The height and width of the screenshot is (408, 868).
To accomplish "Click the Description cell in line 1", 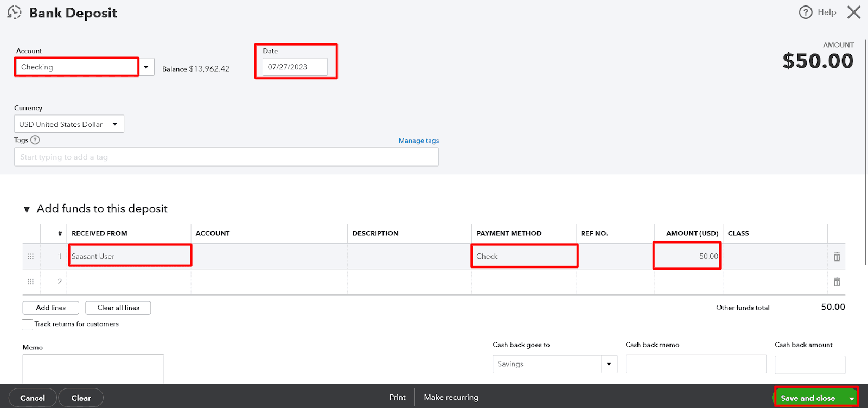I will 410,256.
